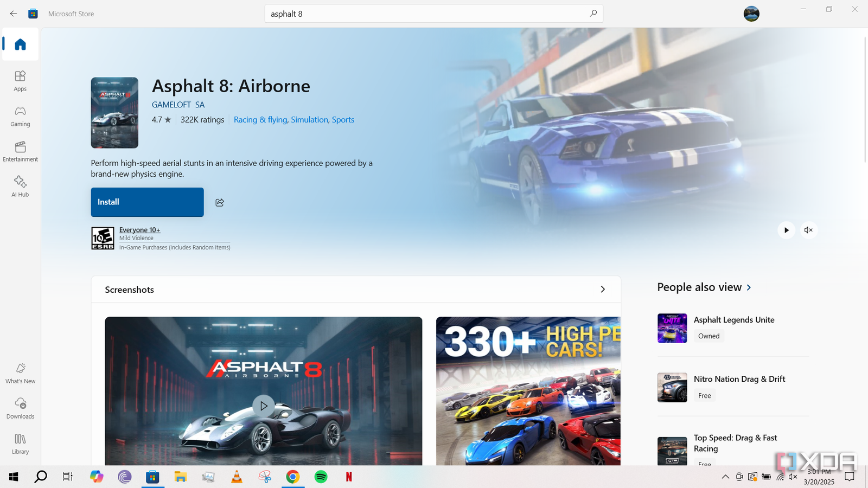
Task: Open Google Chrome from the taskbar
Action: 292,477
